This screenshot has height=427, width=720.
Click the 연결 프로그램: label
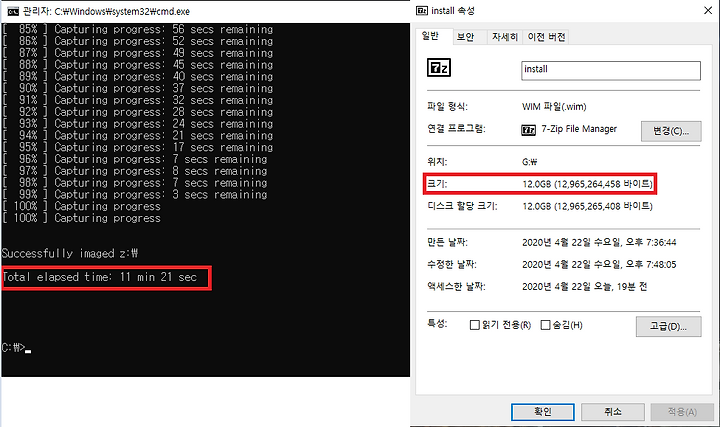[456, 129]
